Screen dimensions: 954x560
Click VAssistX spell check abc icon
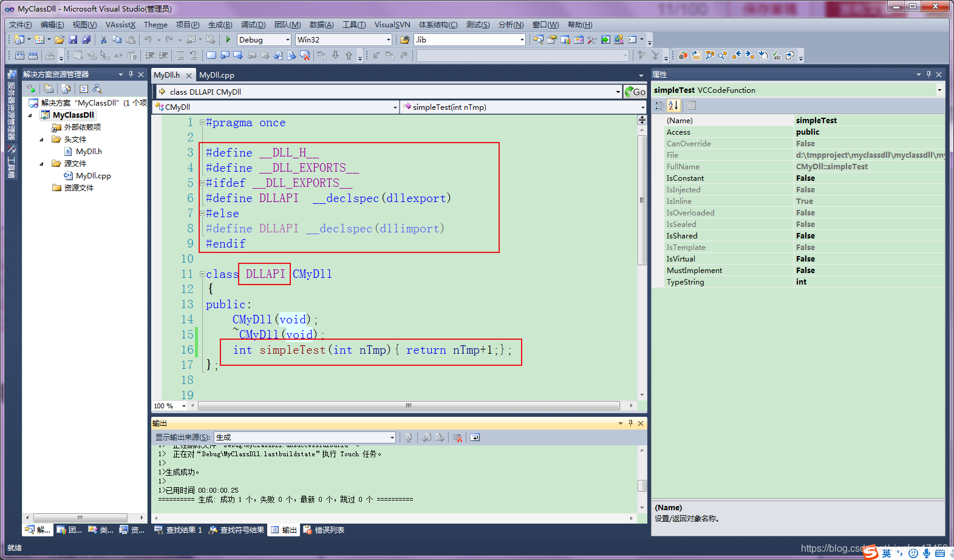click(x=777, y=55)
